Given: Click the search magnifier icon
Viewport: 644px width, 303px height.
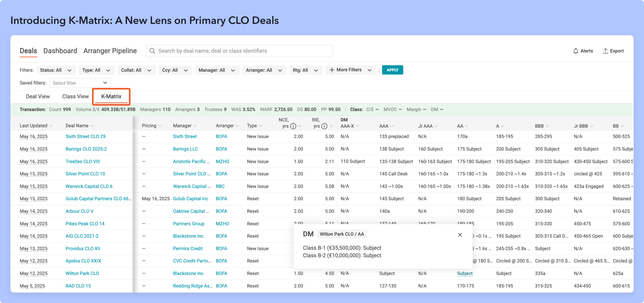Looking at the screenshot, I should [x=152, y=51].
